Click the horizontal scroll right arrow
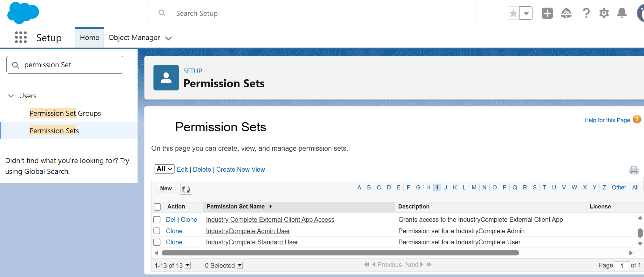 point(631,253)
